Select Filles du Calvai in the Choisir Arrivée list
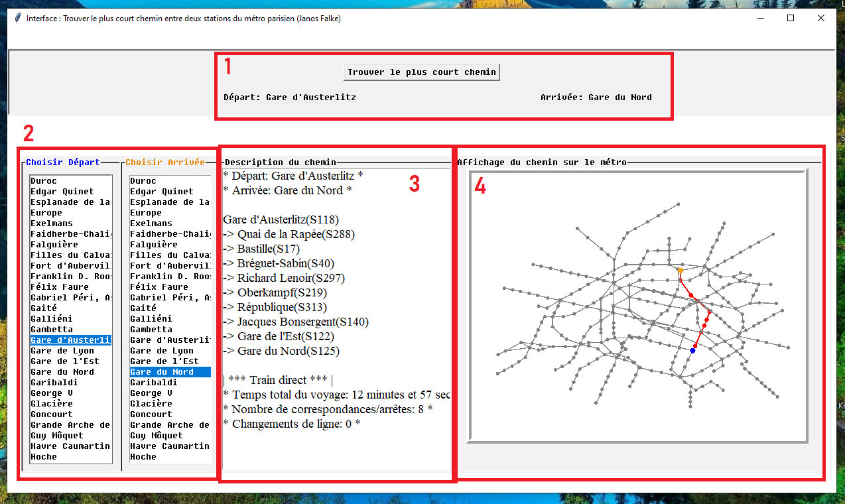 tap(170, 255)
